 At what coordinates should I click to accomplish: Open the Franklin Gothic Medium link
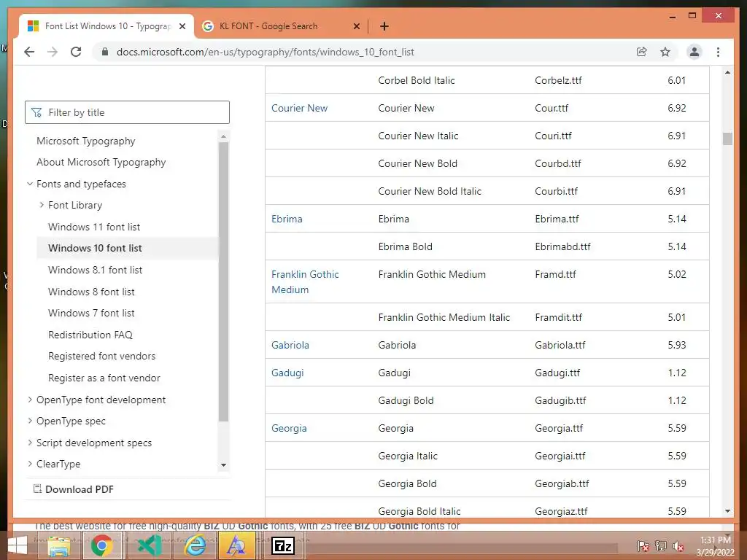coord(305,282)
